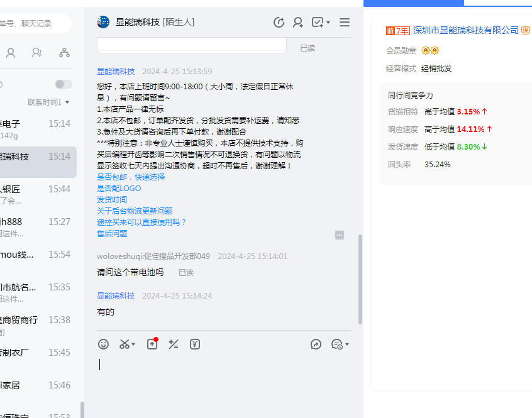
Task: Open the emoji picker in chat toolbar
Action: click(104, 344)
